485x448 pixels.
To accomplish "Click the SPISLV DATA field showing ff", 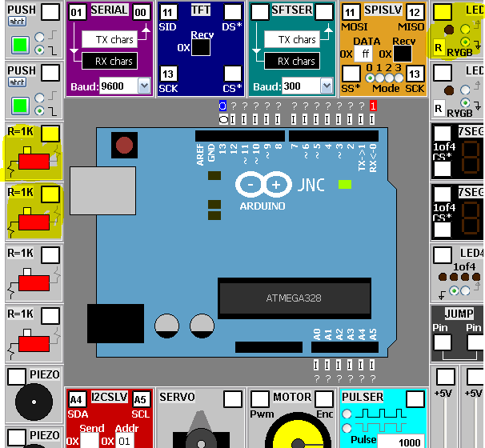I will (365, 54).
